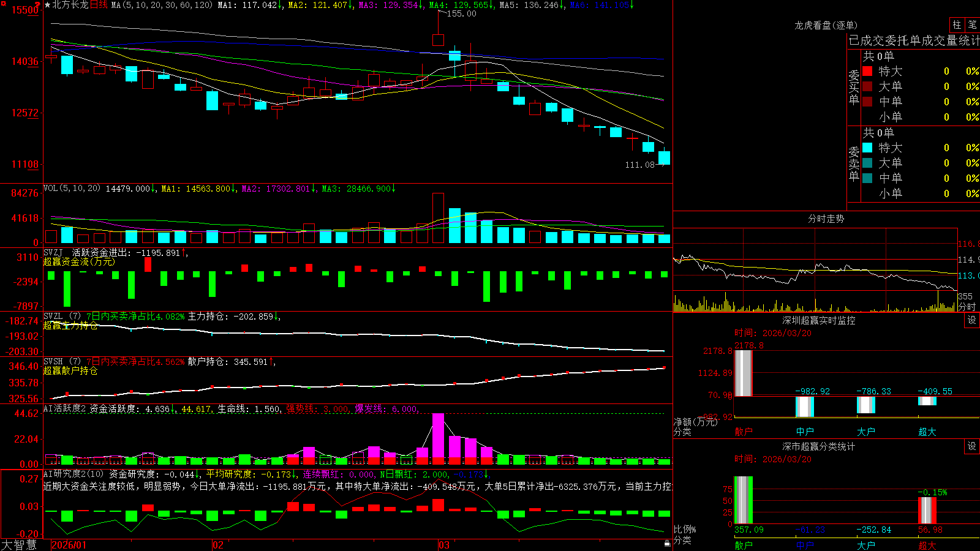980x551 pixels.
Task: Click the 03 month marker on timeline
Action: click(x=444, y=545)
